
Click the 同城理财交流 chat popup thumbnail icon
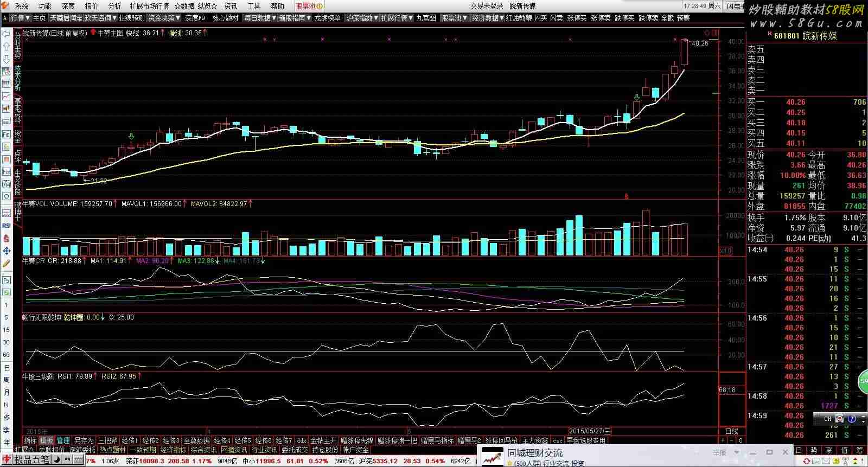[x=493, y=456]
